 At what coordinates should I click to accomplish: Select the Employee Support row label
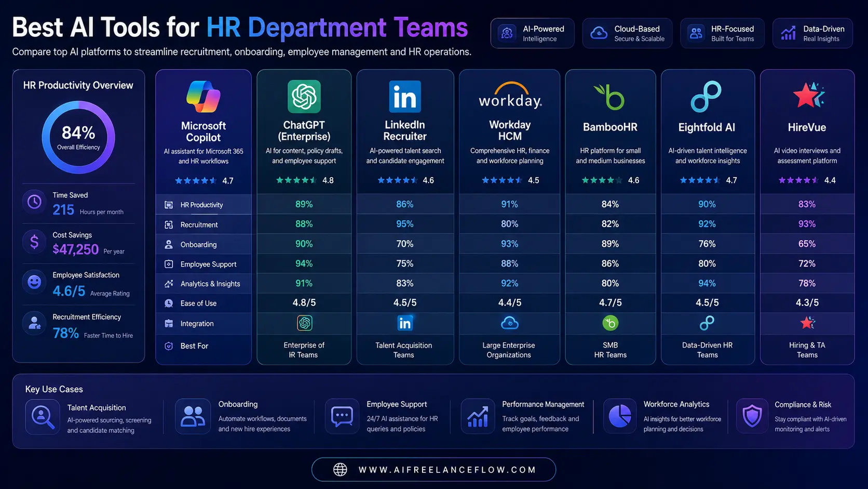tap(208, 264)
